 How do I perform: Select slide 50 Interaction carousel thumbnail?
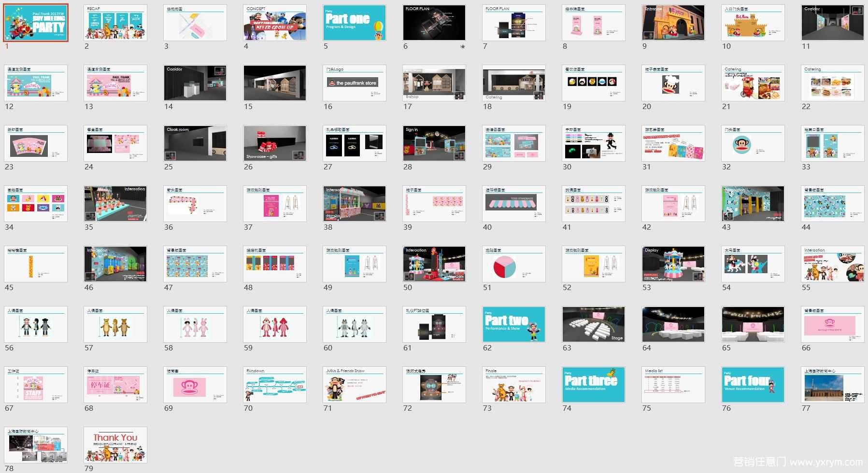(434, 264)
